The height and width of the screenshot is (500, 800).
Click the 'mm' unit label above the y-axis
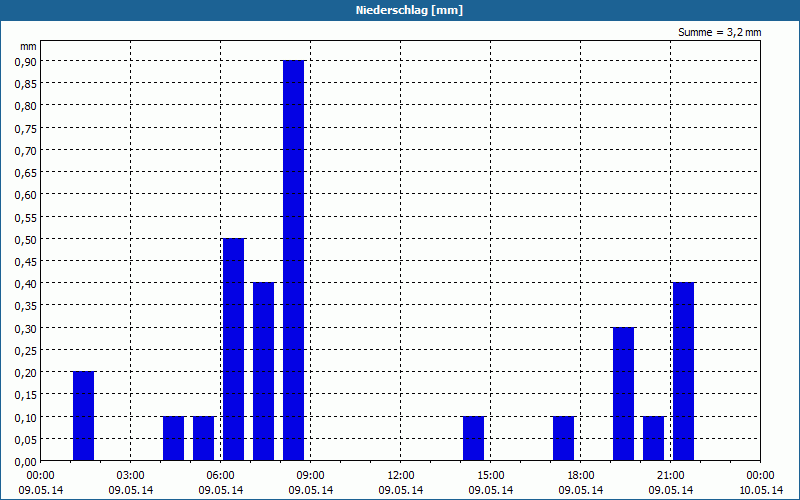(28, 46)
